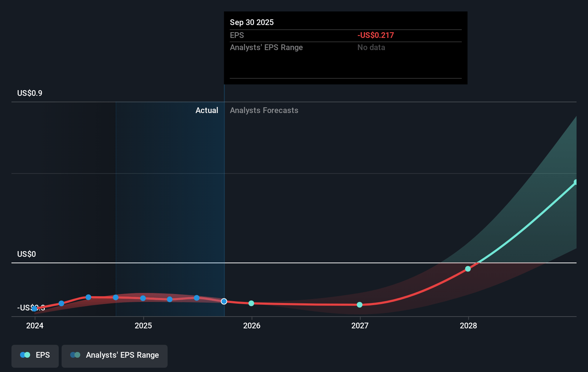Click the blue-teal dots icon beside EPS
588x372 pixels.
(x=25, y=355)
